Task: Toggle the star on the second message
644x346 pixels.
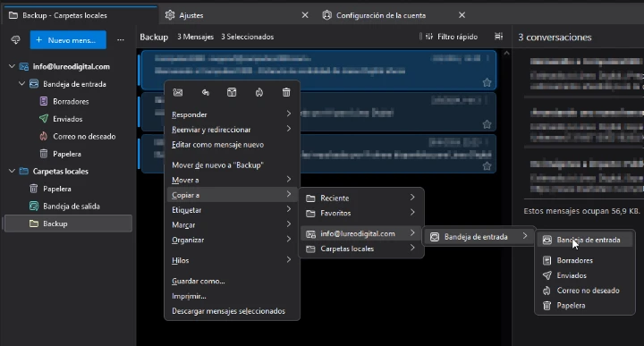Action: click(x=487, y=124)
